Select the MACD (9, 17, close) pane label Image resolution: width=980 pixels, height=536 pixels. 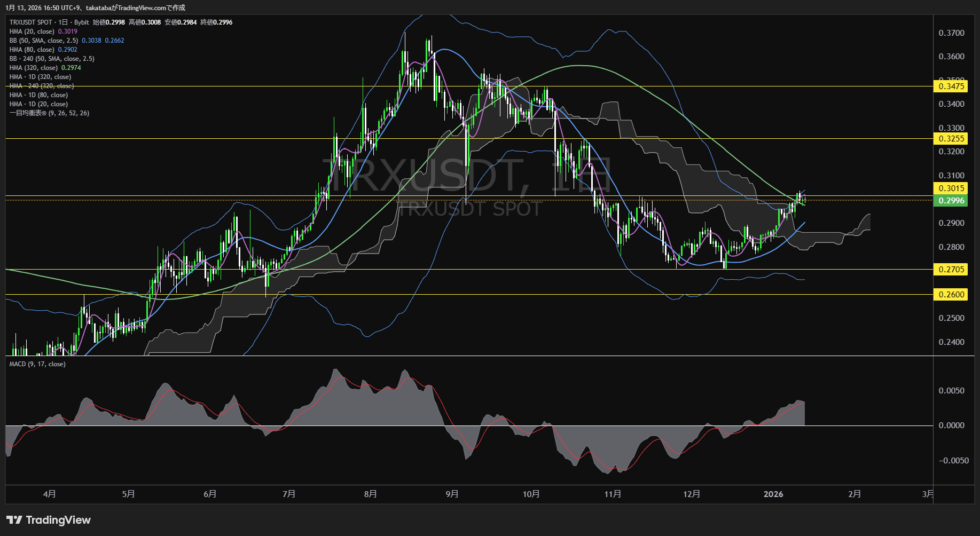(37, 364)
